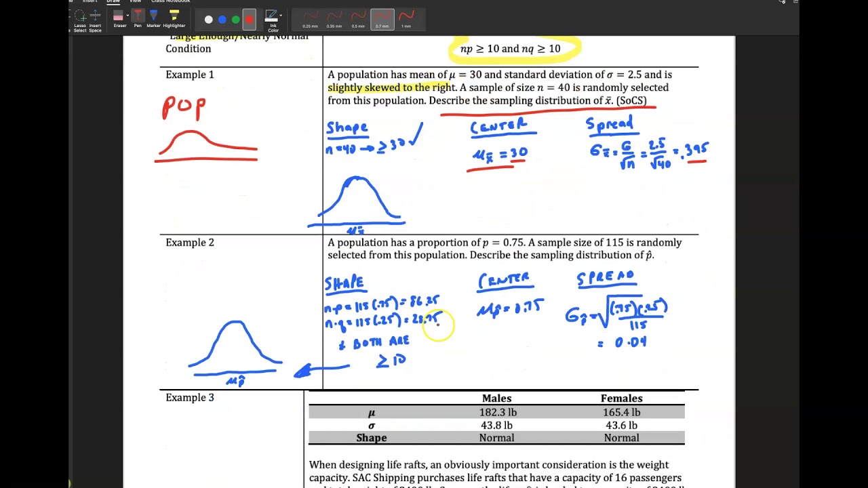Click the 'Shape' row label in table
The image size is (868, 488).
click(372, 439)
